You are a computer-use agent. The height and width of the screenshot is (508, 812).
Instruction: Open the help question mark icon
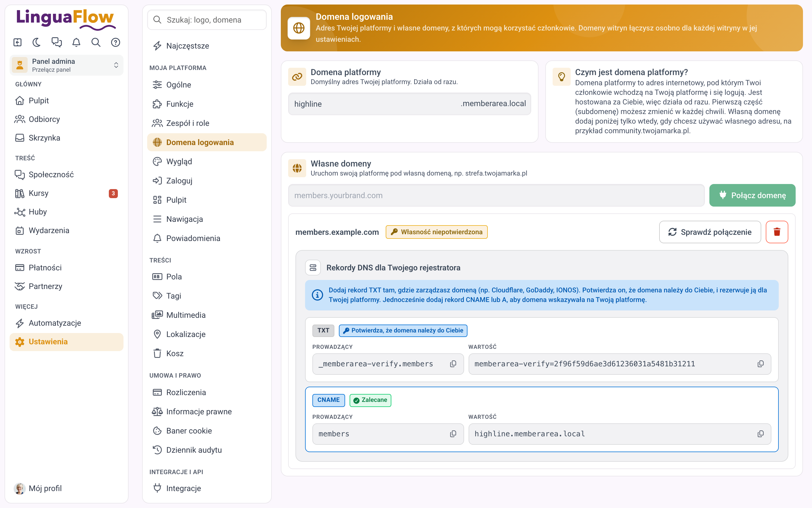(x=116, y=42)
